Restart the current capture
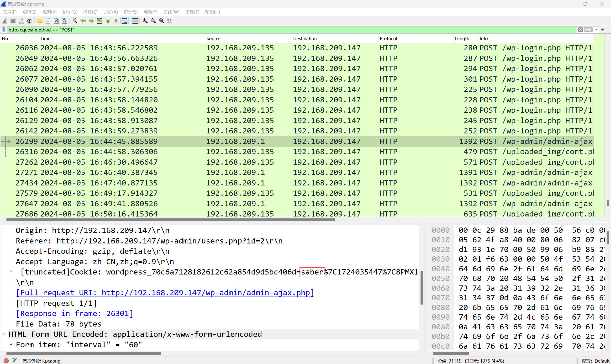This screenshot has width=611, height=364. click(21, 21)
